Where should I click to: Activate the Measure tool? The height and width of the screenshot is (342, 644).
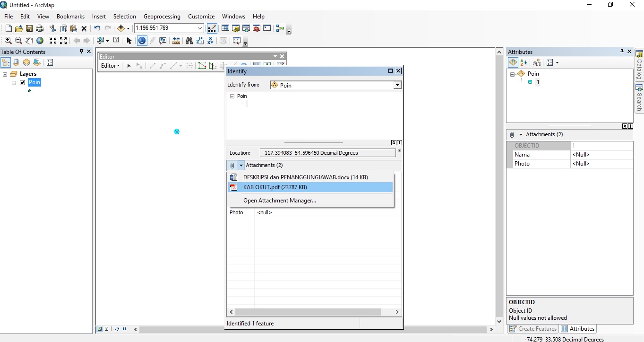[176, 41]
